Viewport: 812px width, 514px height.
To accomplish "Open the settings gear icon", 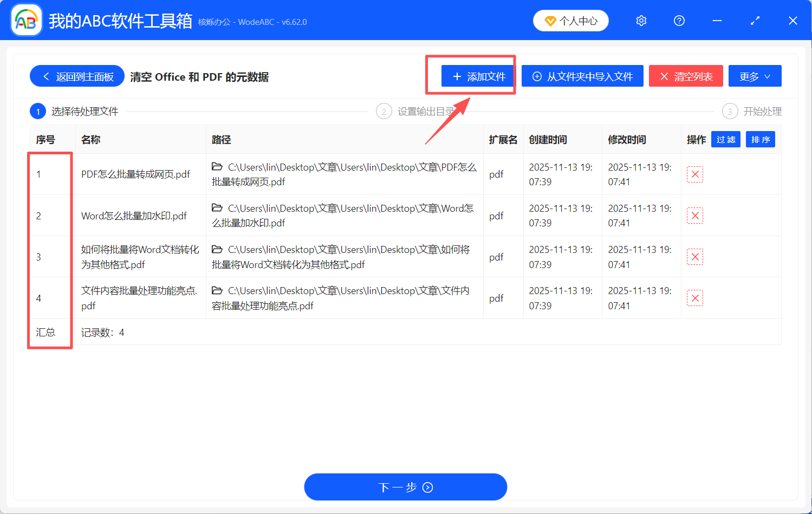I will [641, 20].
